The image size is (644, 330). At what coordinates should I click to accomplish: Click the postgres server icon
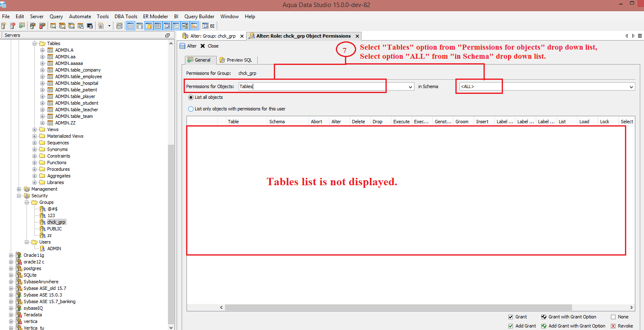19,268
